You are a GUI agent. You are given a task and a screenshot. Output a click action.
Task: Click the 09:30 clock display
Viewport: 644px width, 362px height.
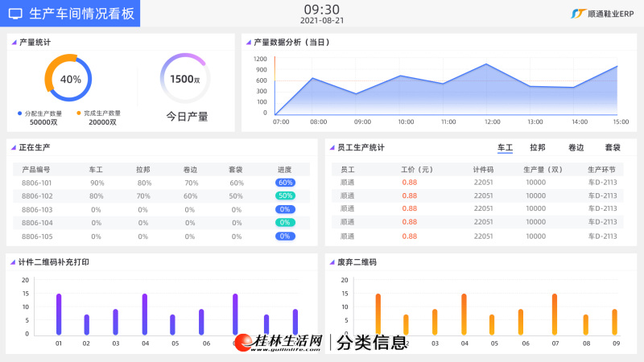point(321,10)
